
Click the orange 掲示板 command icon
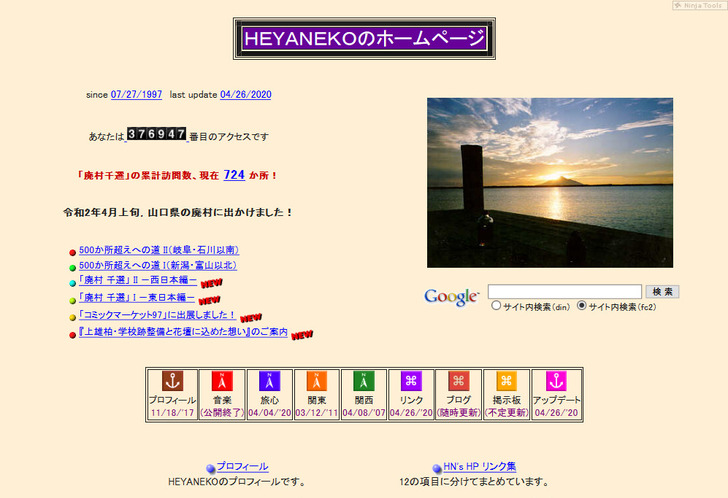[506, 381]
